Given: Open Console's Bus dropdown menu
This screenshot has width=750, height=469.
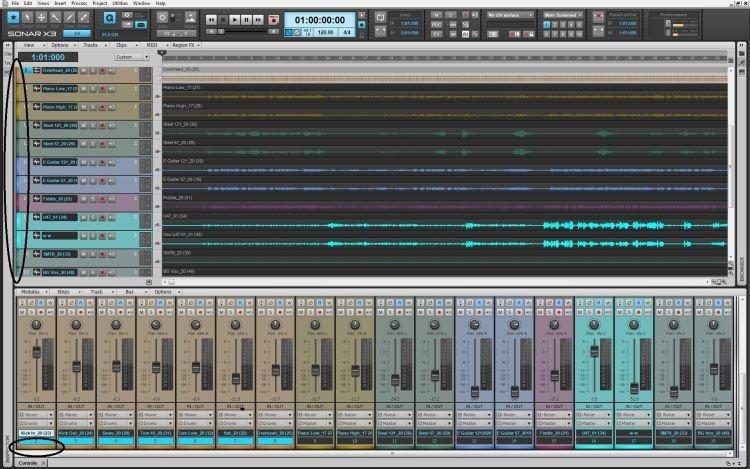Looking at the screenshot, I should pos(132,292).
